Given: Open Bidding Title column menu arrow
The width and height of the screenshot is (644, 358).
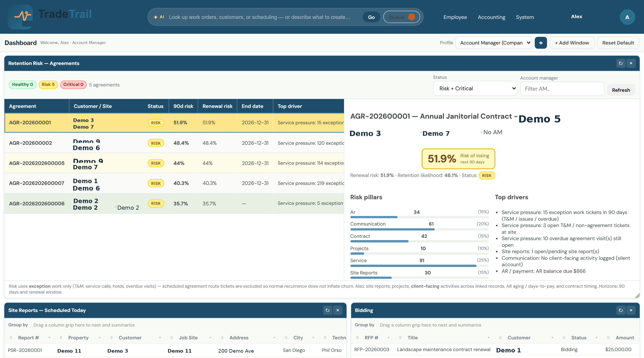Looking at the screenshot, I should click(489, 338).
